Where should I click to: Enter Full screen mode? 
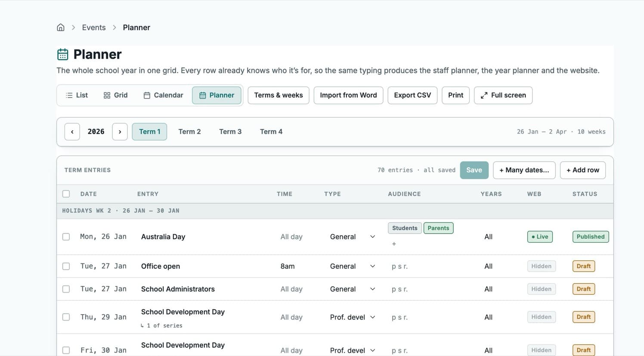(503, 95)
